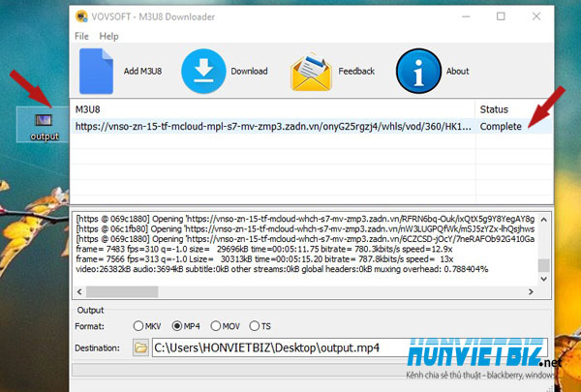
Task: Maximize the M3U8 Downloader window
Action: click(x=501, y=16)
